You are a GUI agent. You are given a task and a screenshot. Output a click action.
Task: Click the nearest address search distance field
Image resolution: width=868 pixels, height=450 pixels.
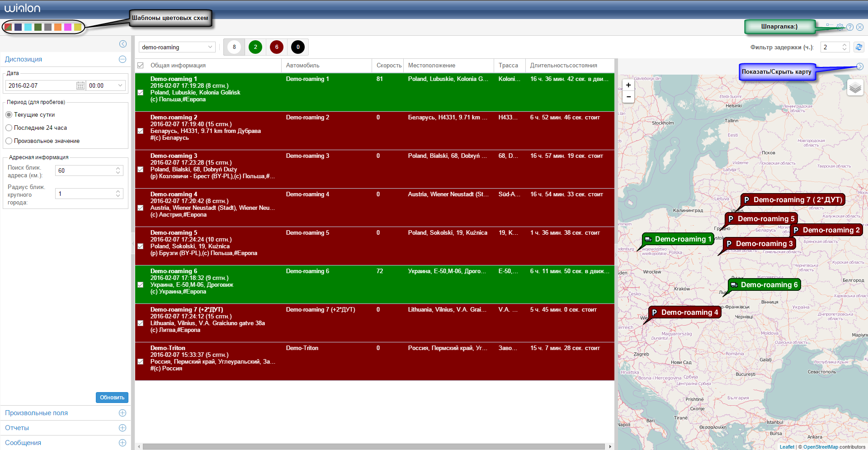click(85, 171)
